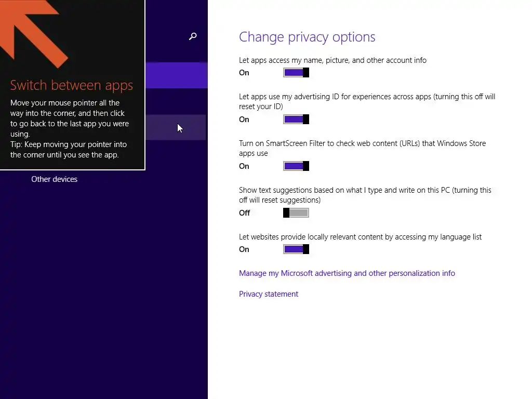Turn off apps access to account info
This screenshot has height=399, width=532.
[296, 73]
